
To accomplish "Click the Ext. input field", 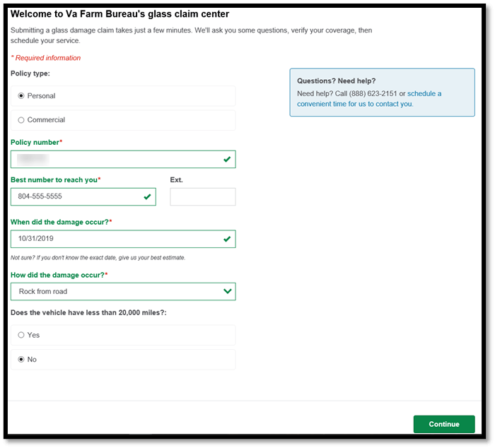I will (203, 197).
